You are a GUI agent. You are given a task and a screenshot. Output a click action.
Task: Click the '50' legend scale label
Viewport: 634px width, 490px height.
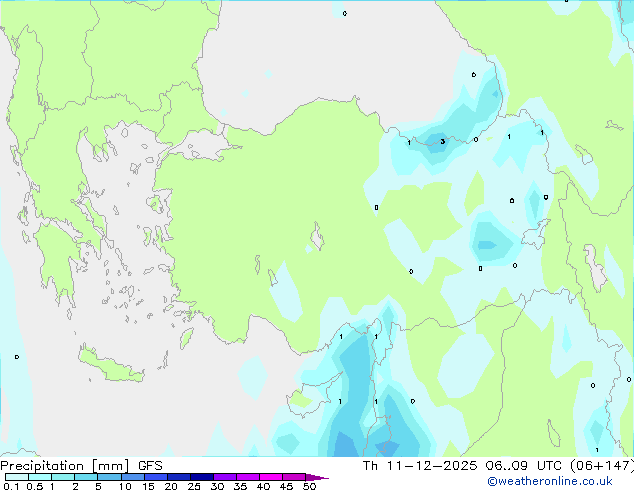[310, 486]
